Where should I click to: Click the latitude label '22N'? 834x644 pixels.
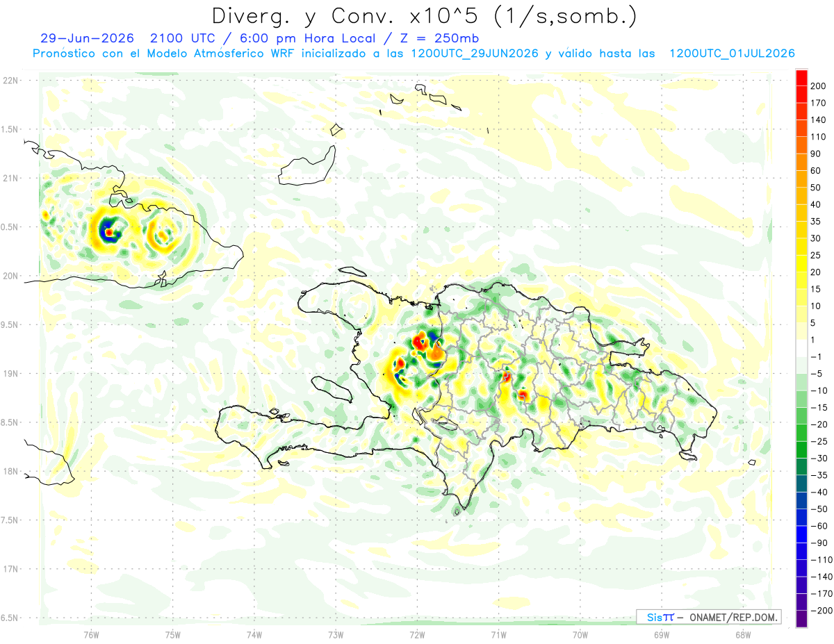(x=10, y=81)
